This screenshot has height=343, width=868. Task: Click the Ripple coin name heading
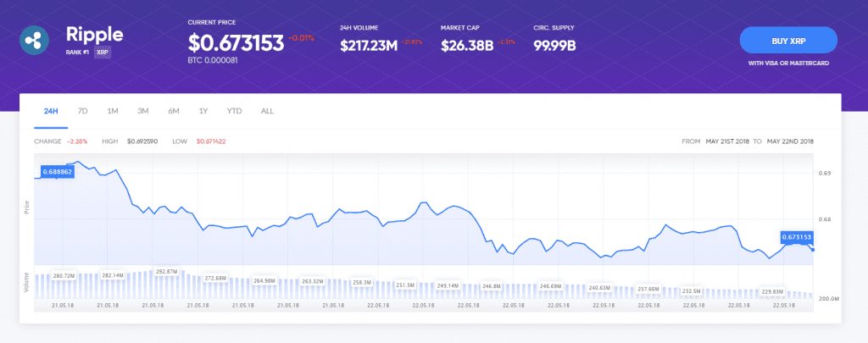(x=95, y=34)
